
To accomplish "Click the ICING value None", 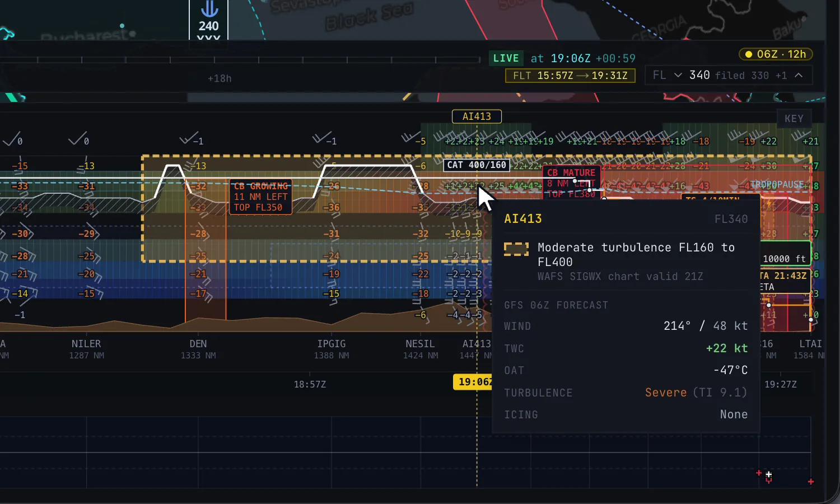I will point(734,414).
